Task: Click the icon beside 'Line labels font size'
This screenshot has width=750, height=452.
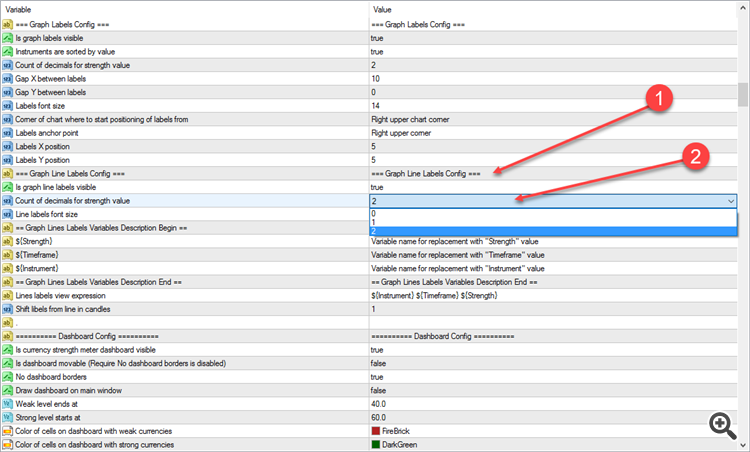Action: click(x=7, y=214)
